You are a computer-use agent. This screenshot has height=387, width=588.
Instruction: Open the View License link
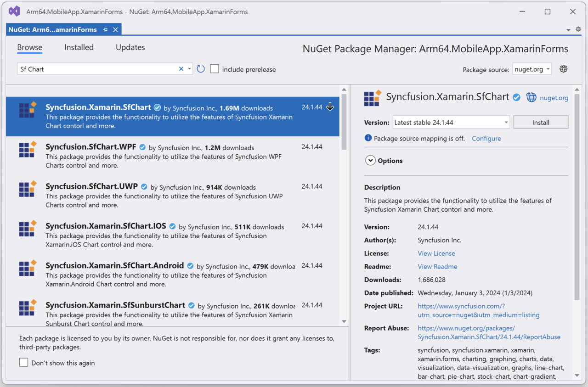pos(436,253)
